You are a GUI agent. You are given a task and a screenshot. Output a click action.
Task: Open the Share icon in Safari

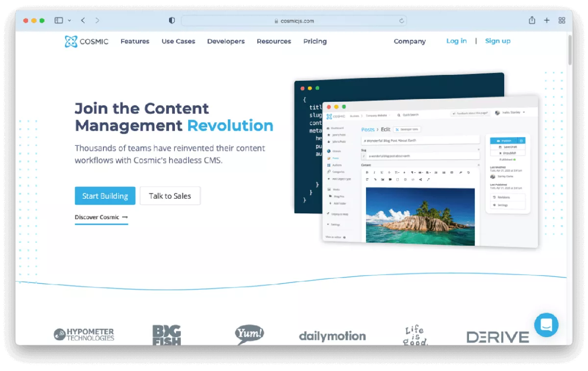532,21
